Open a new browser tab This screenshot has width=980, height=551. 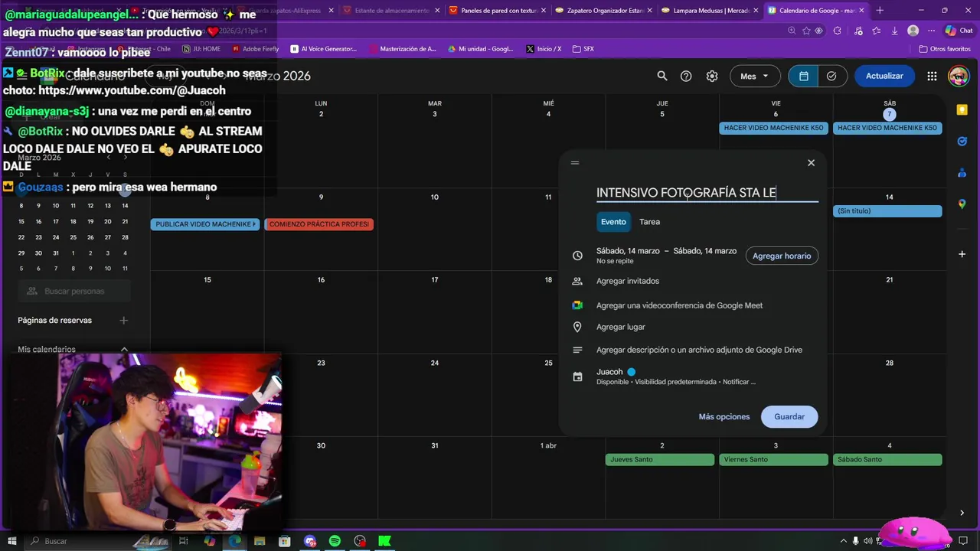880,11
